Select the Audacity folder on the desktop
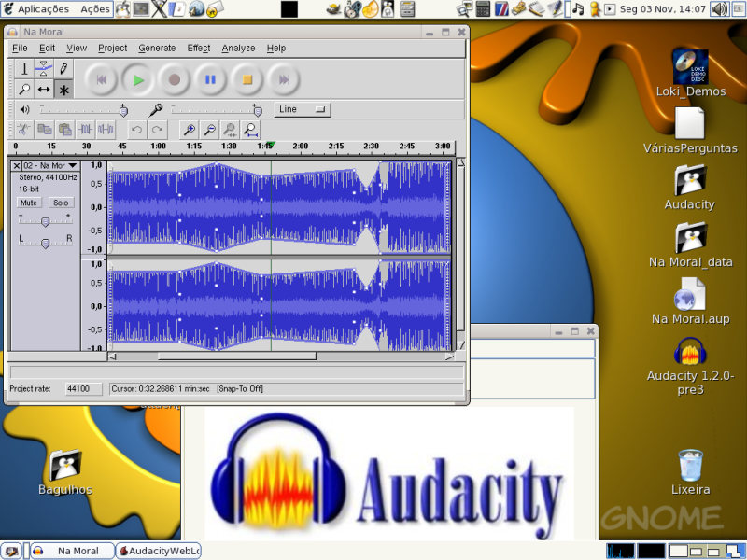 click(690, 188)
